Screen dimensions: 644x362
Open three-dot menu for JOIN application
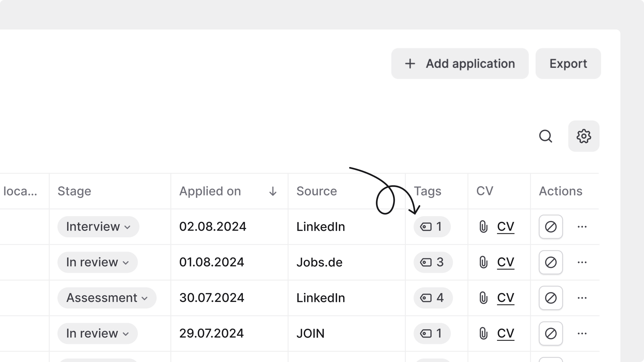(x=582, y=334)
